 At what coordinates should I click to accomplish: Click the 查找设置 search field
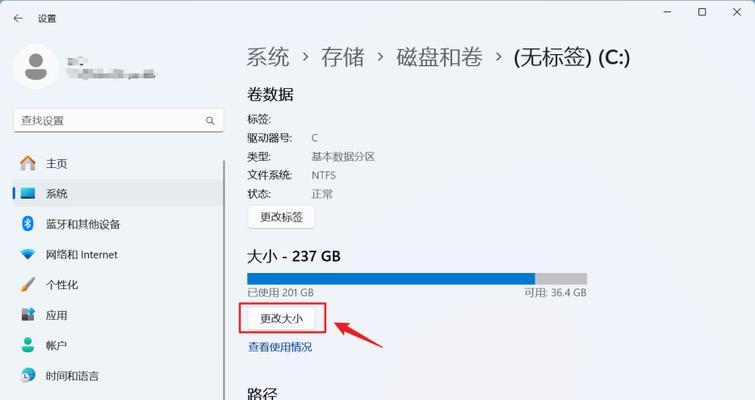pyautogui.click(x=118, y=120)
